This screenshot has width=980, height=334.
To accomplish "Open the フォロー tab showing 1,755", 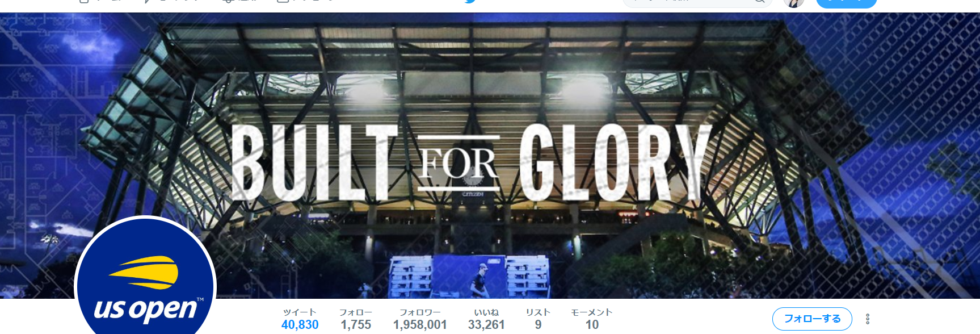I will point(356,319).
